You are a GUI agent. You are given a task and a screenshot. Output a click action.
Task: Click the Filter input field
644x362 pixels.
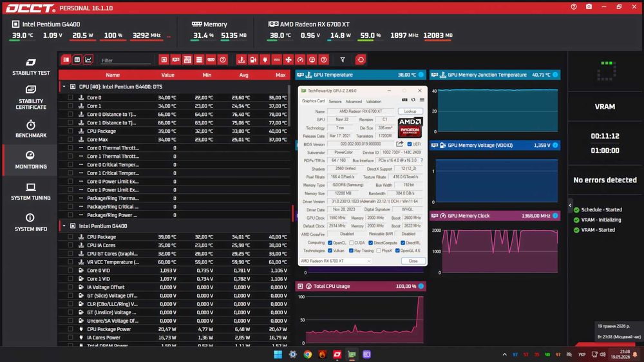pos(126,61)
